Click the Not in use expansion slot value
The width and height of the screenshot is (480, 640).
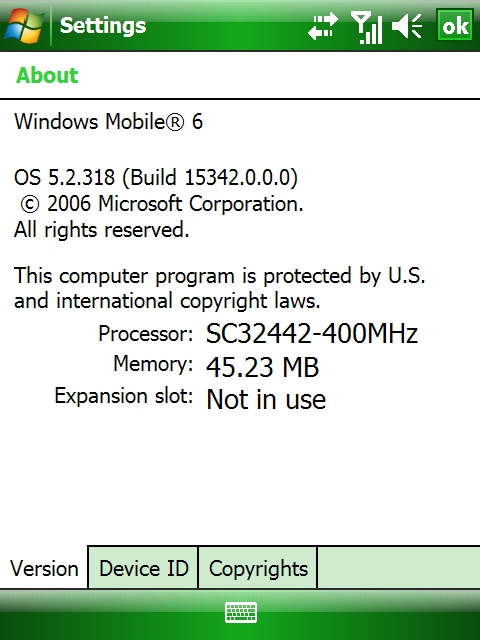click(266, 399)
